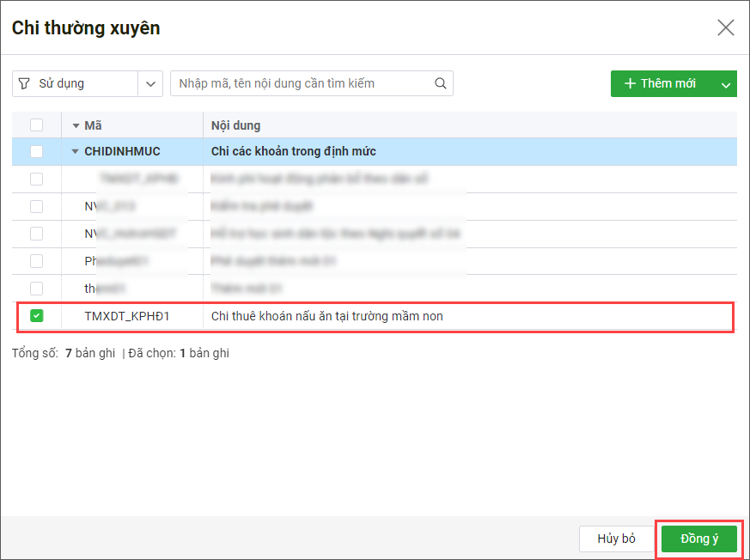Check the CHIDINHMUC row checkbox
The height and width of the screenshot is (560, 750).
(36, 152)
